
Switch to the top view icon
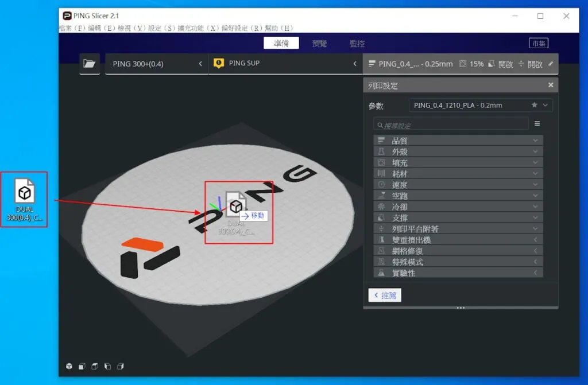click(95, 366)
